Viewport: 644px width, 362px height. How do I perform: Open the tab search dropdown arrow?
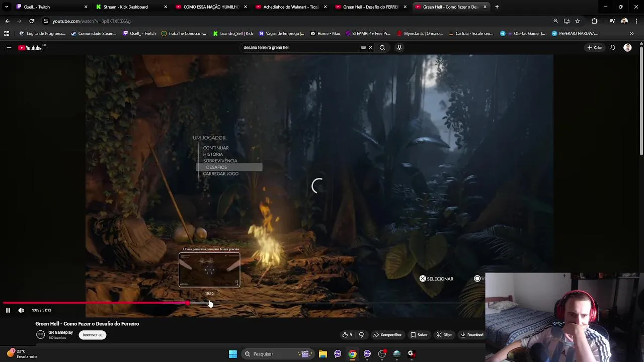click(x=6, y=7)
